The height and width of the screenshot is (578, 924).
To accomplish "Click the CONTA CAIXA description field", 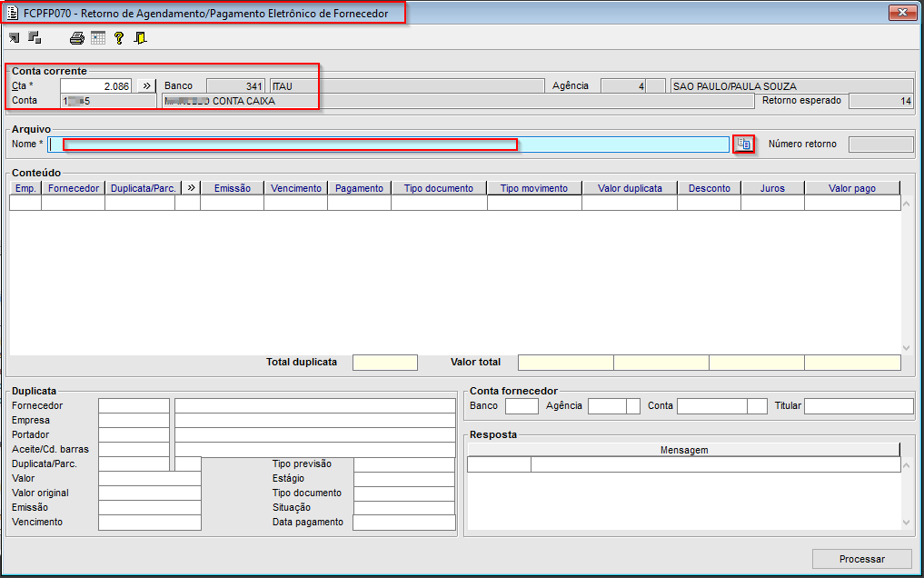I will pos(458,101).
